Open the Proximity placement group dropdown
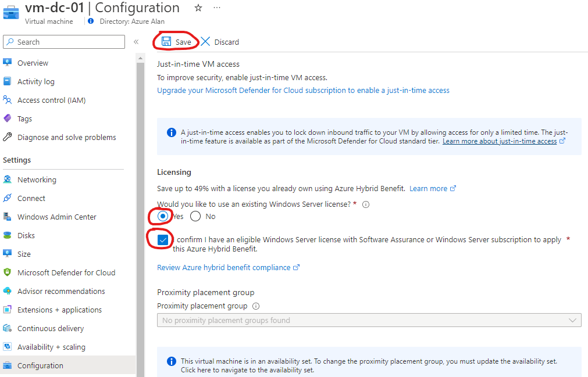Image resolution: width=588 pixels, height=377 pixels. point(369,320)
